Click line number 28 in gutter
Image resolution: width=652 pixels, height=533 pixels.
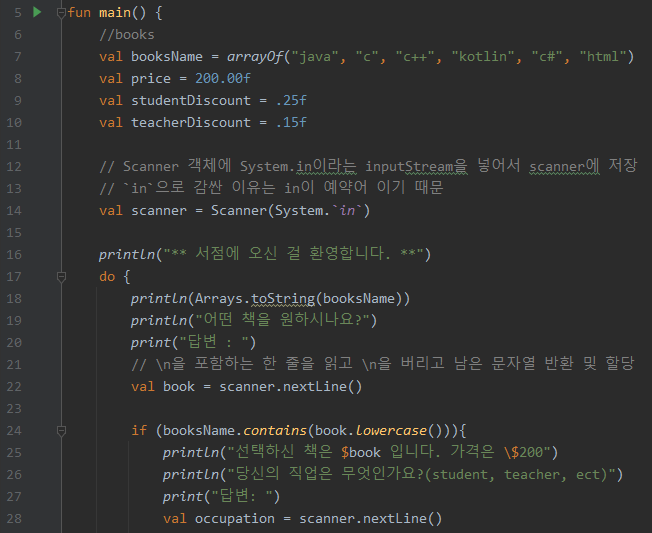(14, 518)
